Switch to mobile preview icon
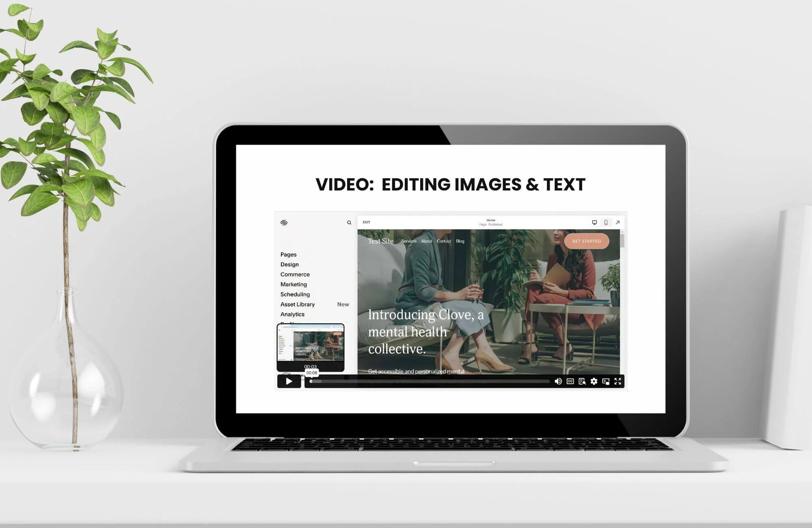The image size is (812, 528). click(x=606, y=223)
